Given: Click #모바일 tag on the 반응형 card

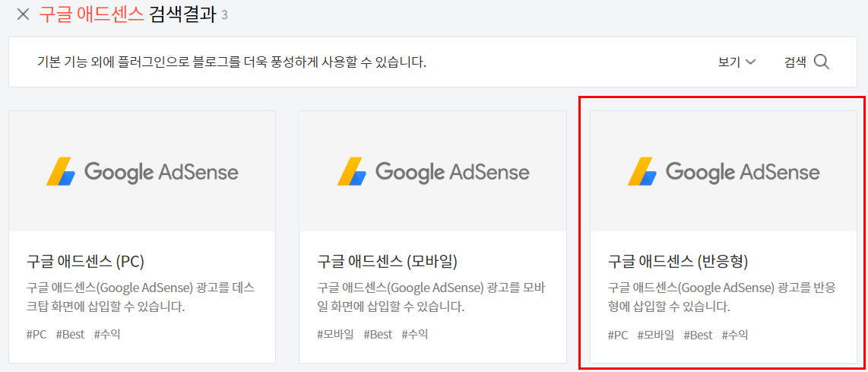Looking at the screenshot, I should click(x=656, y=335).
